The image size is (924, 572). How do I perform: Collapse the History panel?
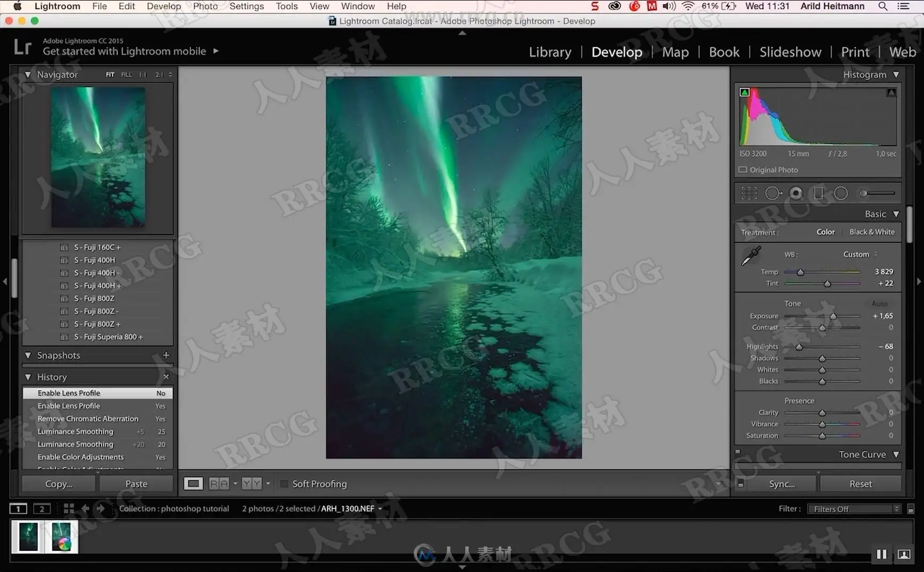tap(28, 377)
